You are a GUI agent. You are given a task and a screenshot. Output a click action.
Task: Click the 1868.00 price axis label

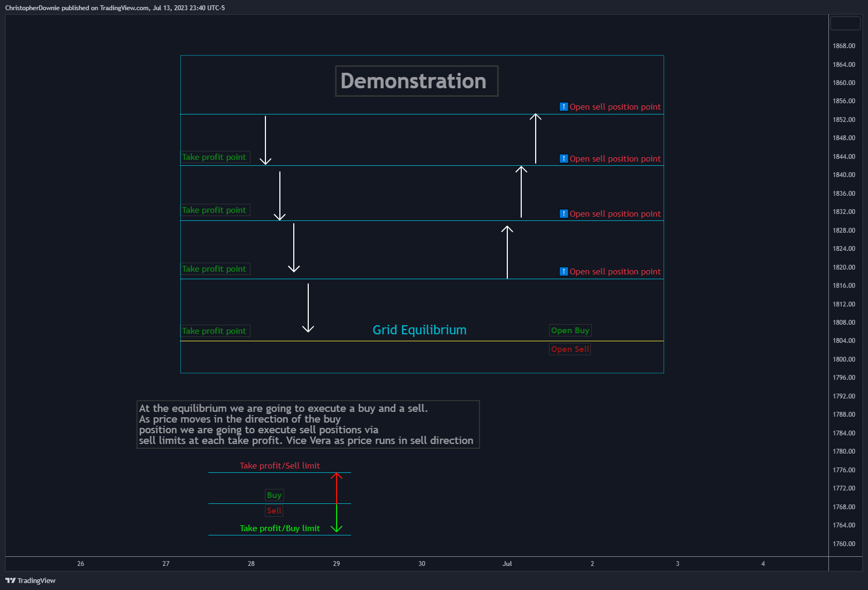[x=844, y=46]
